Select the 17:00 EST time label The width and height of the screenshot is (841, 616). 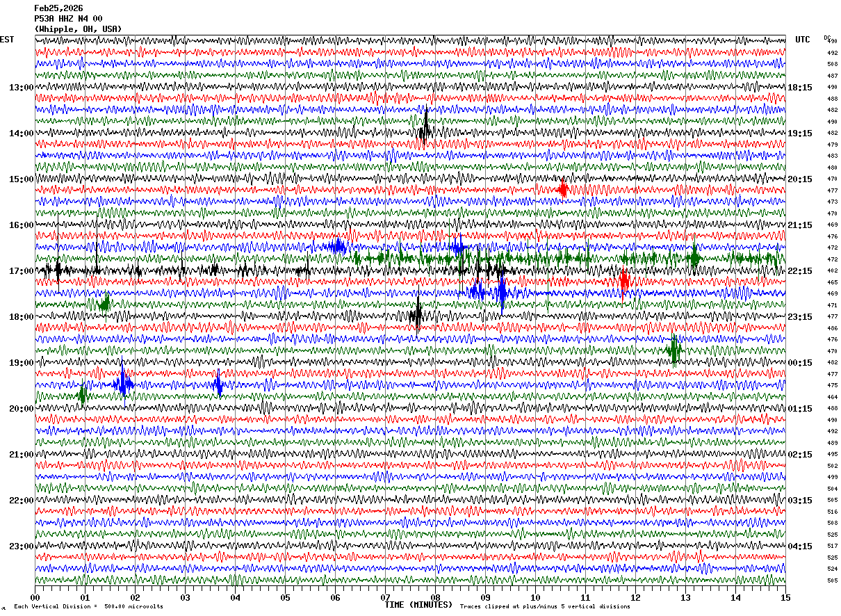click(x=22, y=270)
